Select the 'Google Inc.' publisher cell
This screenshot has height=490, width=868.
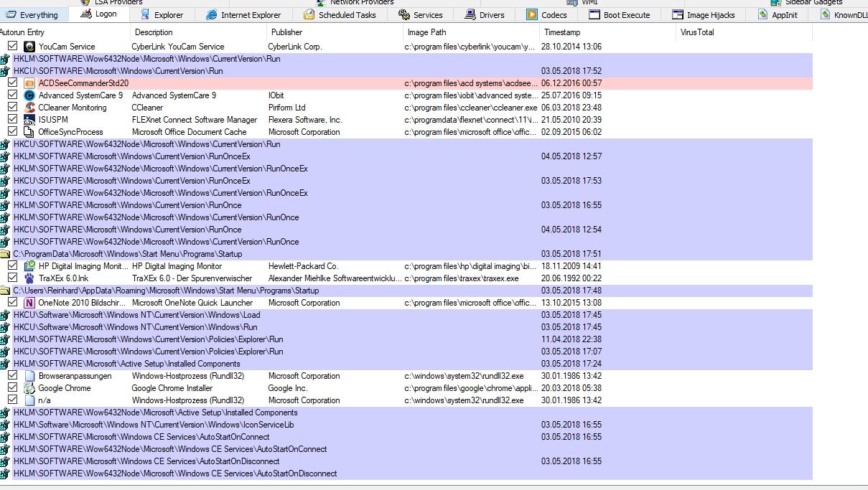point(288,388)
